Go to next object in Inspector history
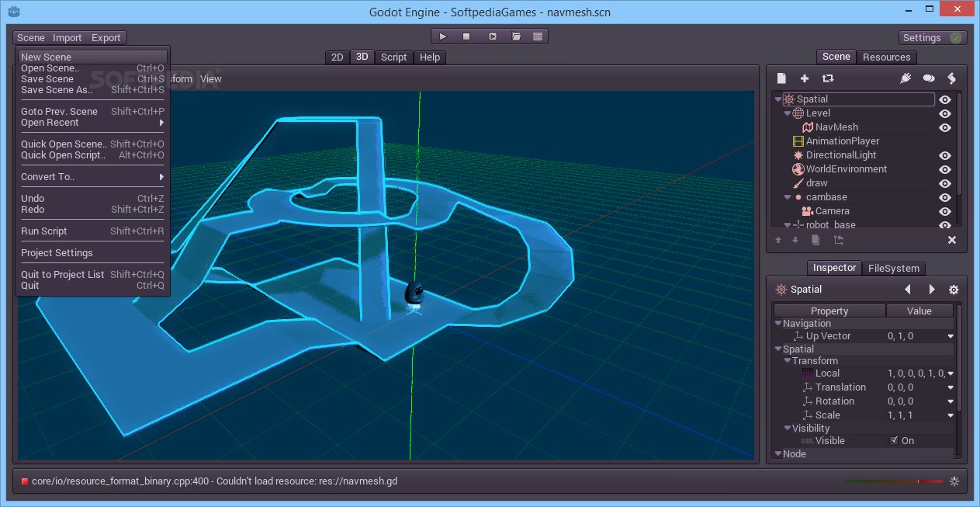 coord(932,290)
